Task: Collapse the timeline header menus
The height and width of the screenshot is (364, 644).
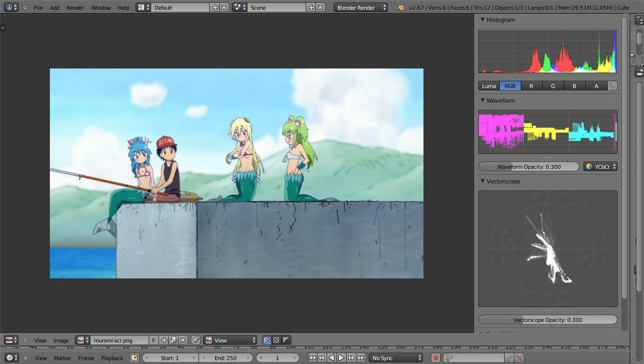Action: pos(25,358)
